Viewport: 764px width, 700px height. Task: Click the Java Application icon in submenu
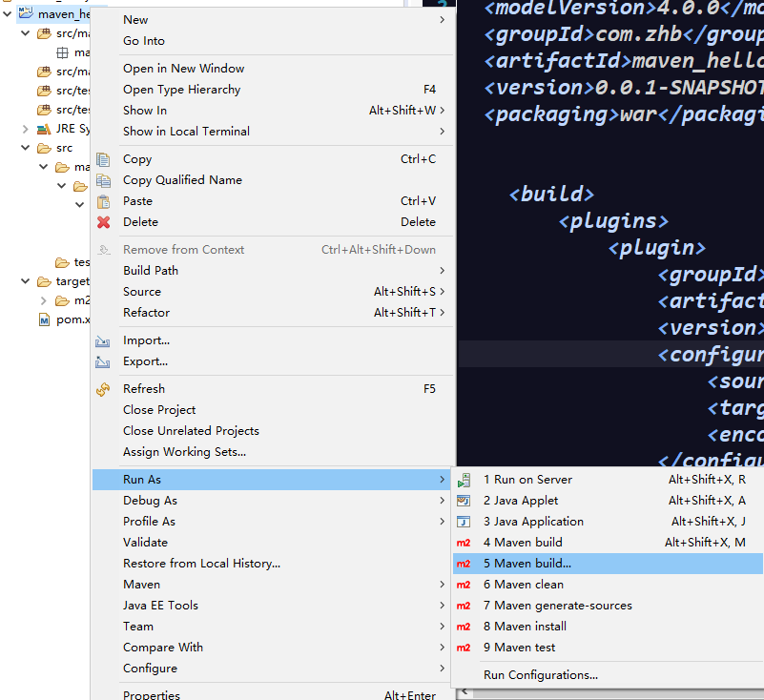[464, 522]
